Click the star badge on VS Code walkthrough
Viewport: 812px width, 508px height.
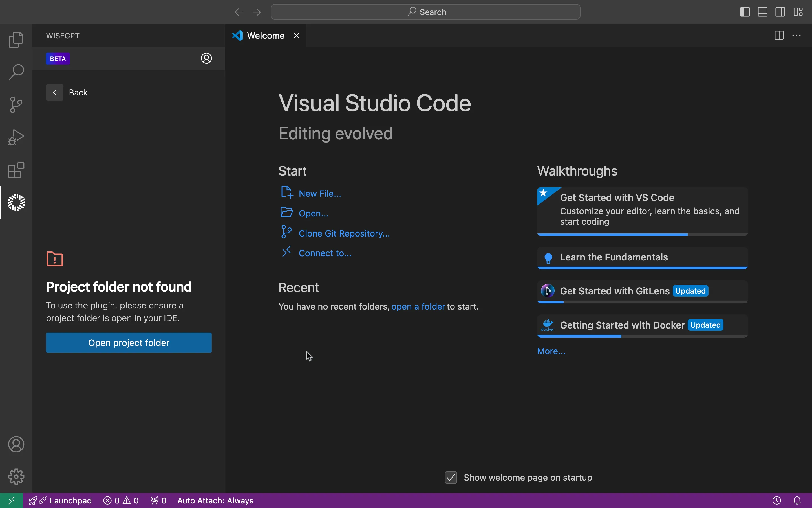tap(544, 193)
